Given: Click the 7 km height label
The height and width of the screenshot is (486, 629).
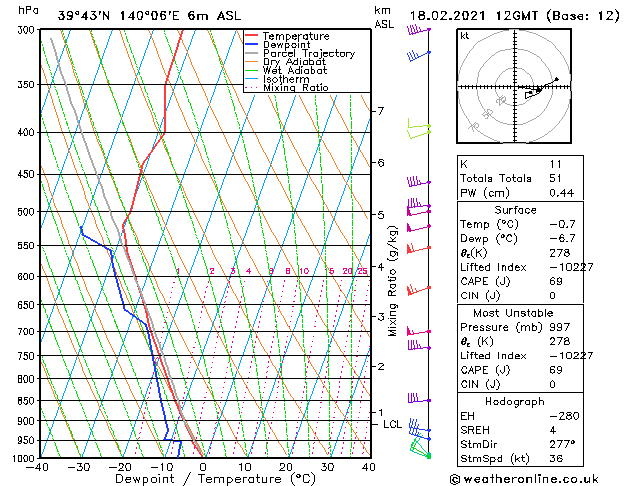Looking at the screenshot, I should tap(381, 111).
